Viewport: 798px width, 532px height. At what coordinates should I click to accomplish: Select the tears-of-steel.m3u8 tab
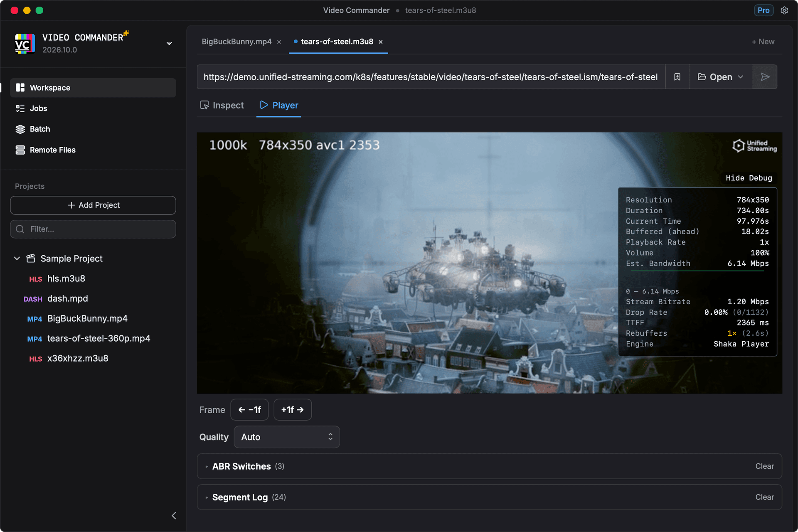[337, 42]
